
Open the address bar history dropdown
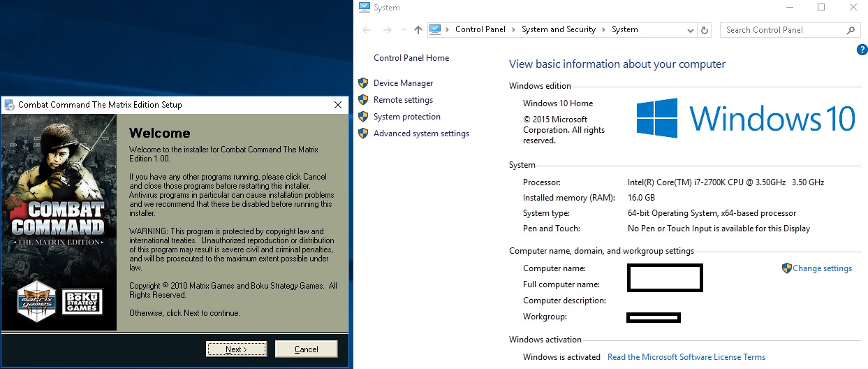coord(690,30)
